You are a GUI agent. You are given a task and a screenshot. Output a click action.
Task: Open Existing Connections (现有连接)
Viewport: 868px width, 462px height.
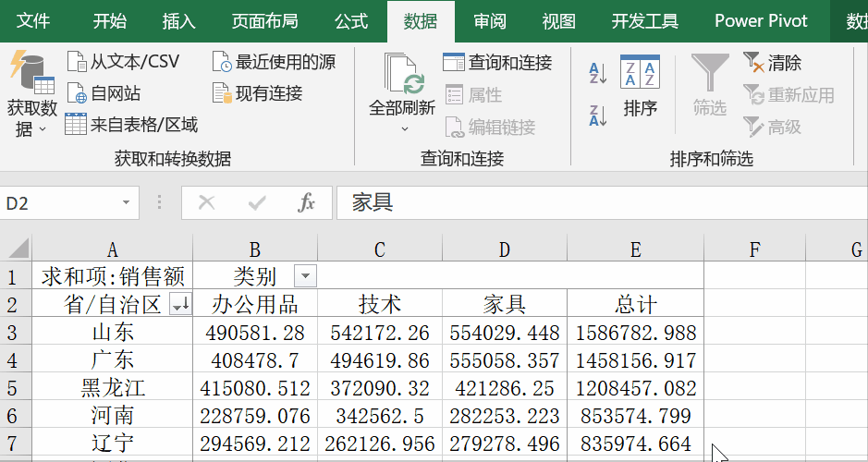222,93
